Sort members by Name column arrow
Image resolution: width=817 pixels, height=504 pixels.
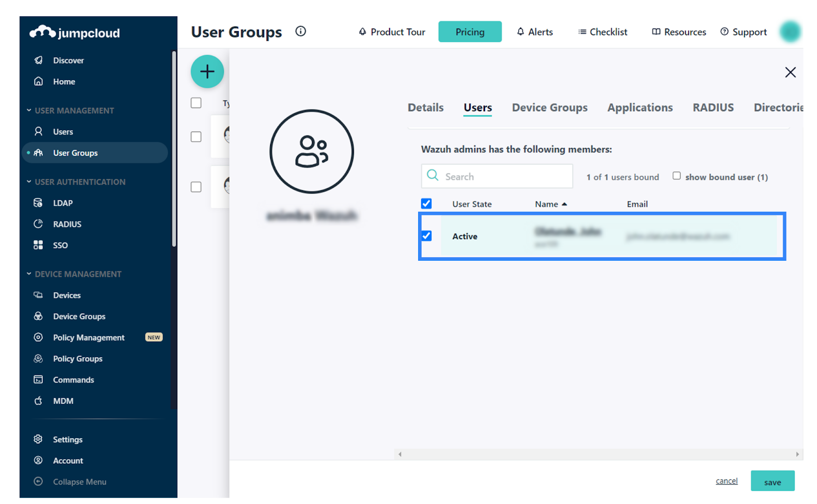[x=564, y=204]
